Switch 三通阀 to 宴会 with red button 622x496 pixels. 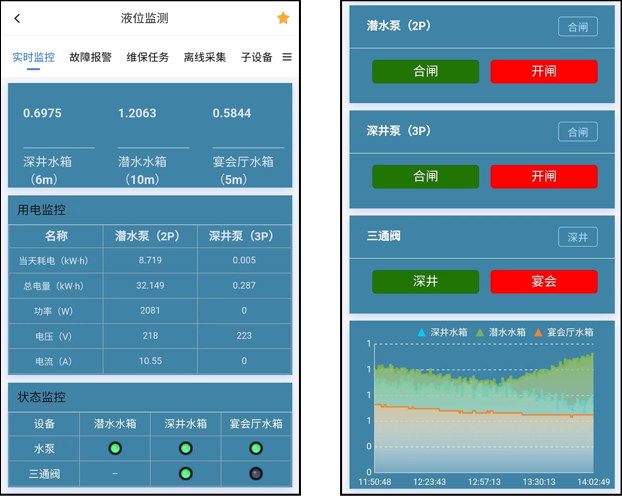[543, 282]
